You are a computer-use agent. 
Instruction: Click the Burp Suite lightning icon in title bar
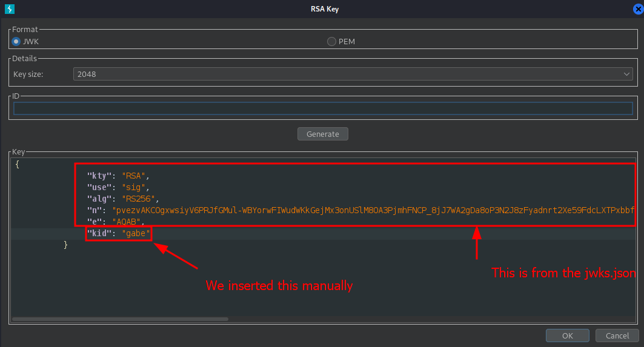coord(10,8)
